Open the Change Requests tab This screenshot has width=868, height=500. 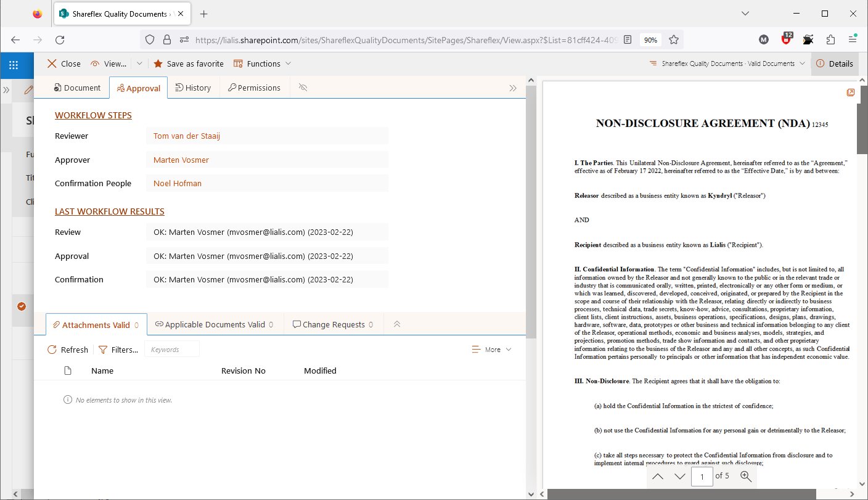(x=334, y=324)
